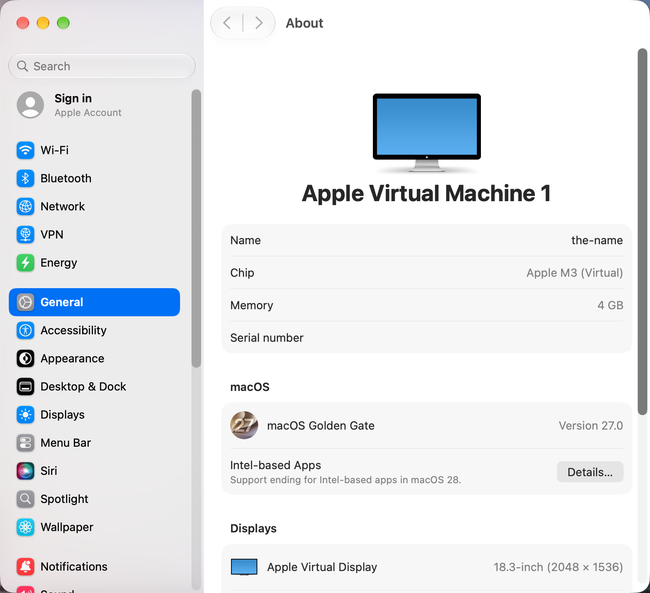Open Notifications bell icon

click(x=25, y=566)
